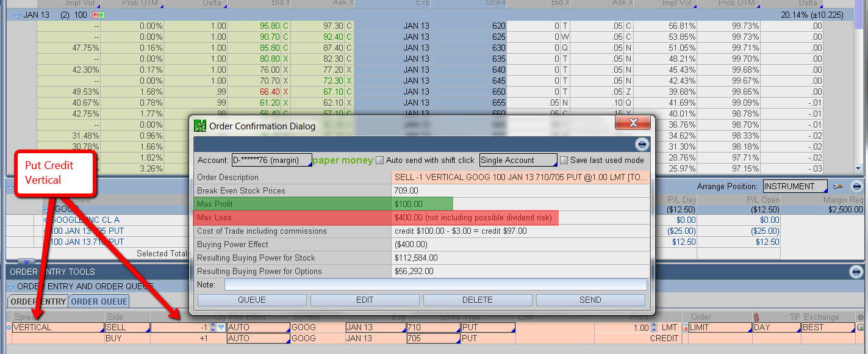Switch to the Order Entry tab
Viewport: 868px width, 354px height.
point(38,302)
